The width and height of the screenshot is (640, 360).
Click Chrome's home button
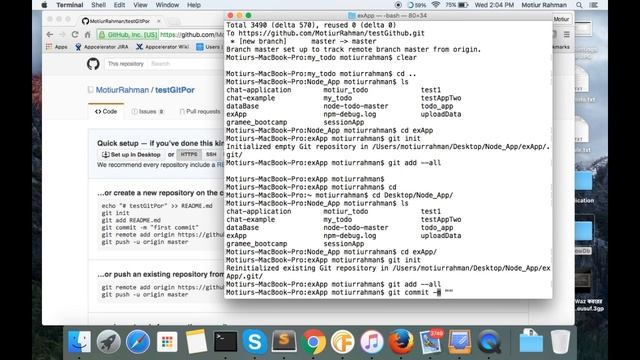87,35
